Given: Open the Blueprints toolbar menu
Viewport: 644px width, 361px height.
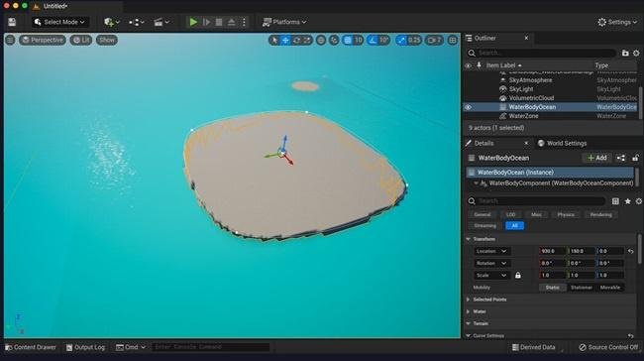Looking at the screenshot, I should tap(136, 22).
